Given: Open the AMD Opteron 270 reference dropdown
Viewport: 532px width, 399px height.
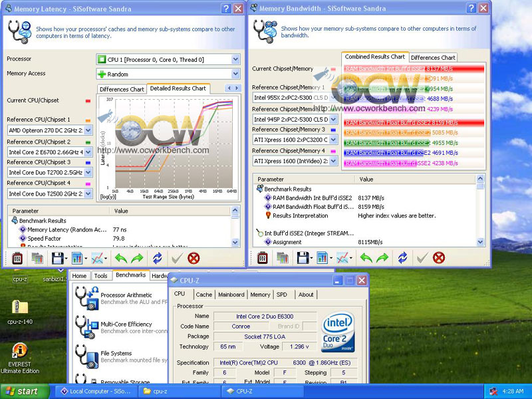Looking at the screenshot, I should pos(88,130).
